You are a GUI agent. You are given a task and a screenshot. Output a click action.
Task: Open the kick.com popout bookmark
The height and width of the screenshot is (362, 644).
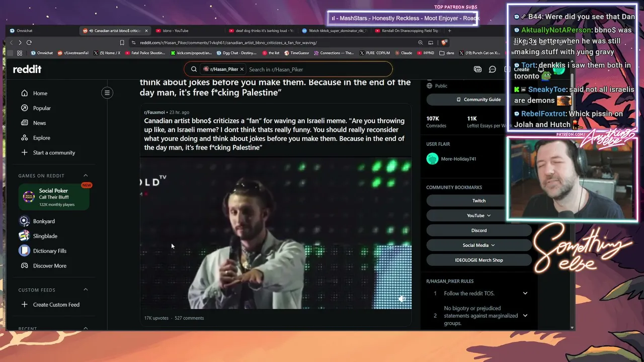[192, 53]
